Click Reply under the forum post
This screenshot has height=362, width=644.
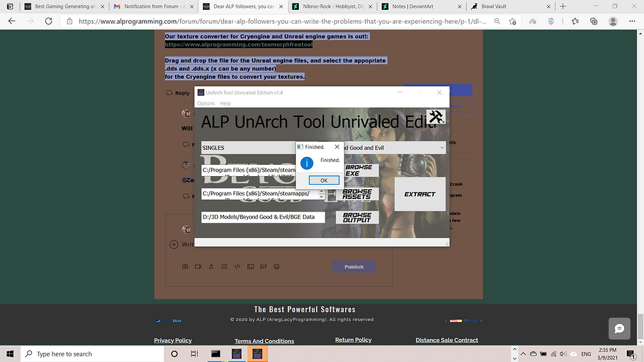pyautogui.click(x=178, y=93)
